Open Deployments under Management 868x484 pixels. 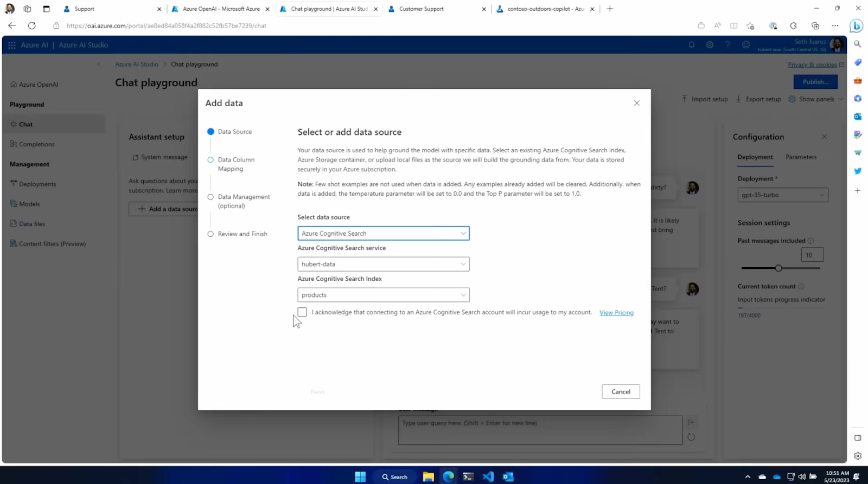[33, 184]
